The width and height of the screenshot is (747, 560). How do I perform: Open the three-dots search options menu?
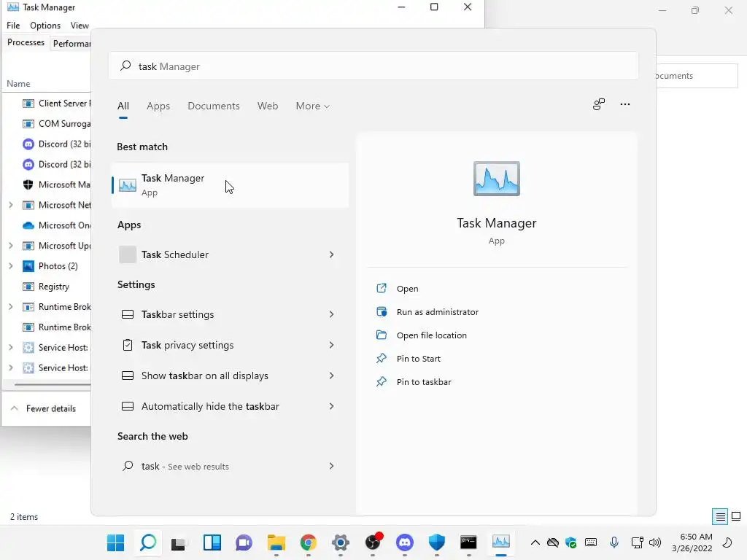[625, 104]
